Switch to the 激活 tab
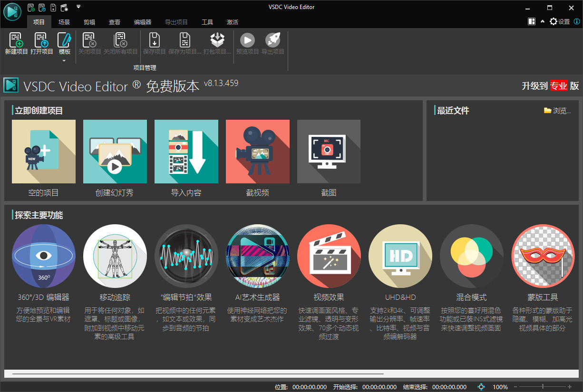 (x=233, y=22)
